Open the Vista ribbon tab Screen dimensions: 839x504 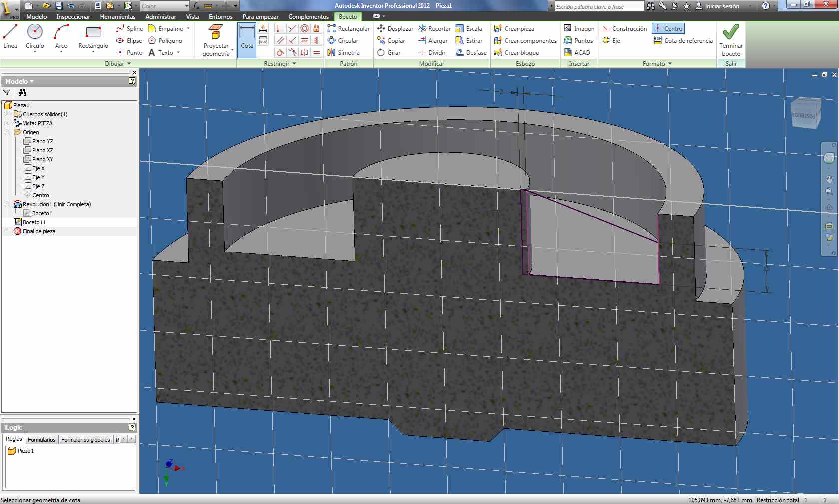point(192,16)
